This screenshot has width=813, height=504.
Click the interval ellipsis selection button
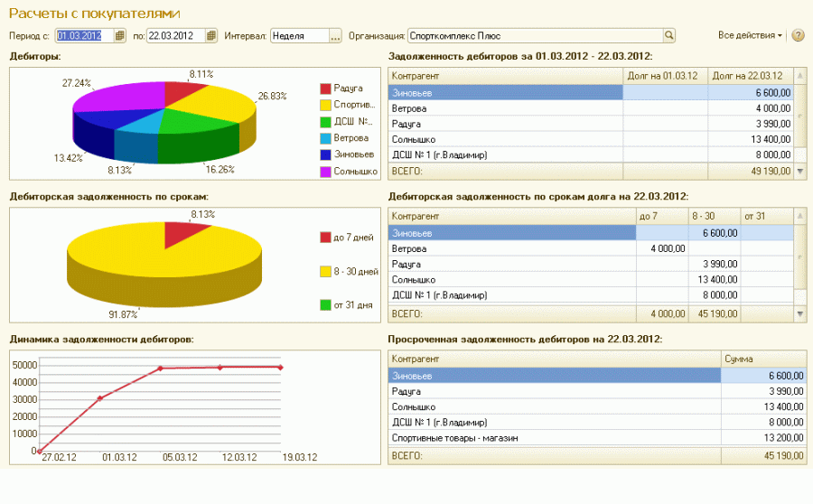335,36
